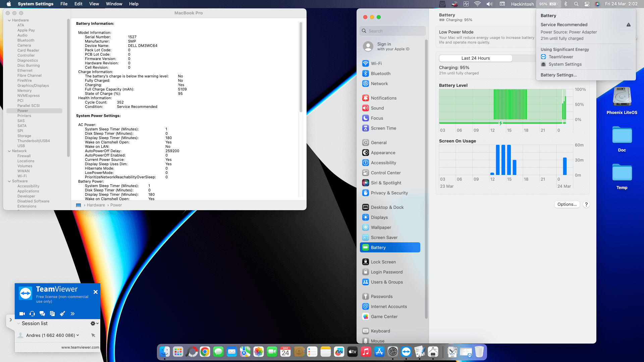Open the Window menu
Viewport: 644px width, 362px height.
[x=114, y=4]
